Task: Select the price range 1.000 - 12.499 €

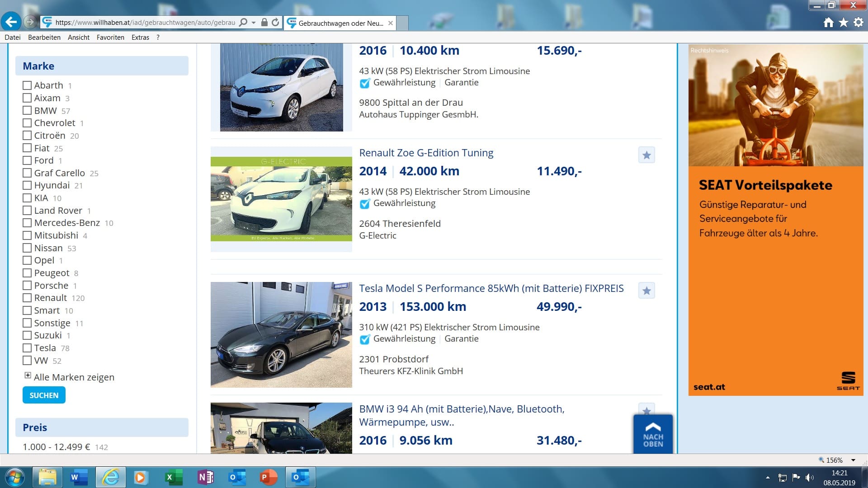Action: [57, 447]
